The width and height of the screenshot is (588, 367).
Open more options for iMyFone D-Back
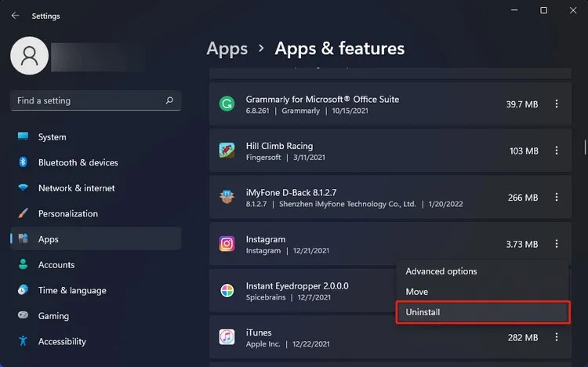coord(557,198)
